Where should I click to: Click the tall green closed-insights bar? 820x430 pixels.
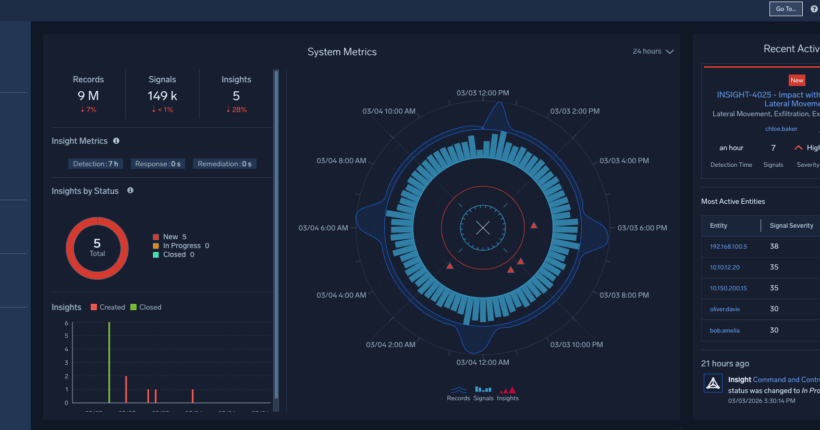pos(109,363)
